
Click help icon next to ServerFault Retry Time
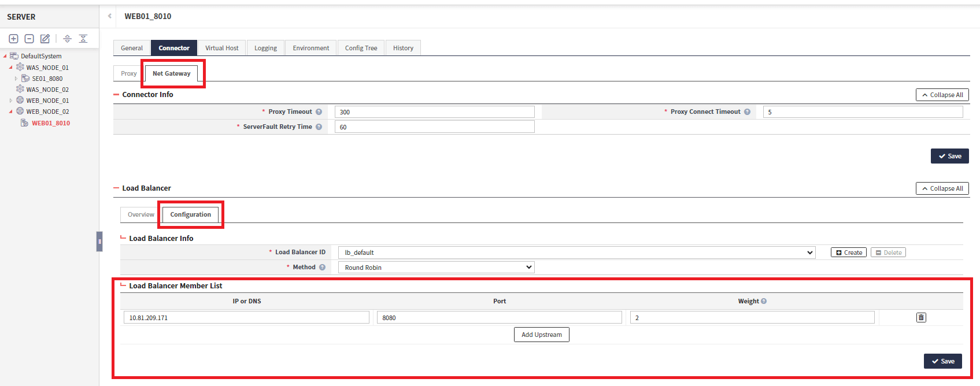pos(319,127)
